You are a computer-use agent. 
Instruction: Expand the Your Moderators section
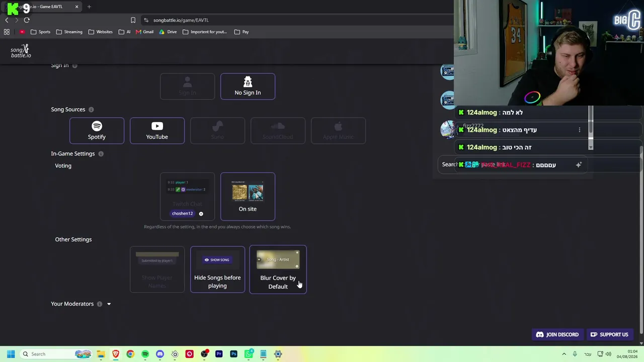109,304
